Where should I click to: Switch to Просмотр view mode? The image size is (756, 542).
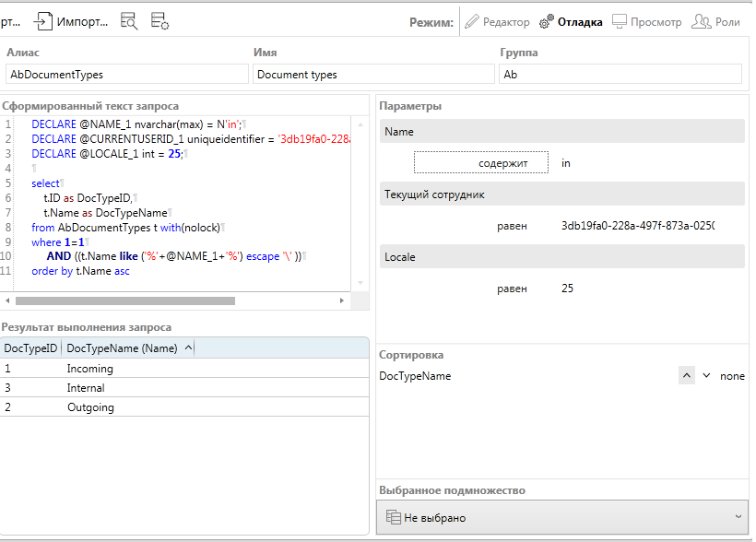(646, 21)
